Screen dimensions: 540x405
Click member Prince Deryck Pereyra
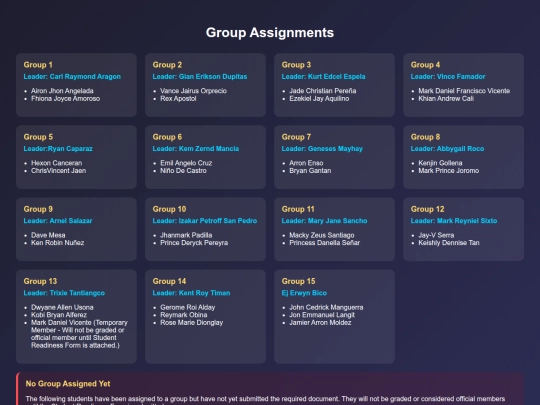click(194, 243)
